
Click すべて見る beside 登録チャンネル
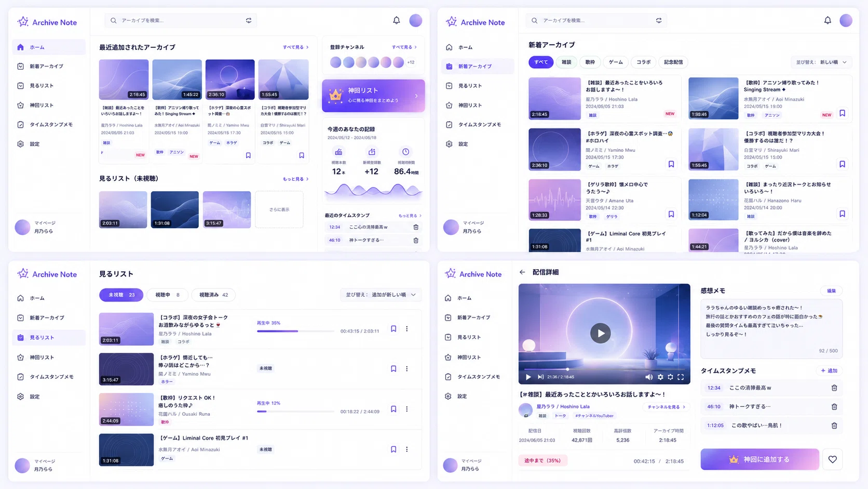point(404,47)
